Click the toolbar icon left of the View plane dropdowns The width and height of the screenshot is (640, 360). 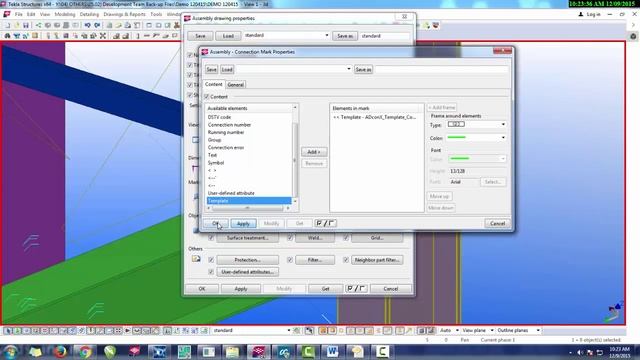(431, 330)
